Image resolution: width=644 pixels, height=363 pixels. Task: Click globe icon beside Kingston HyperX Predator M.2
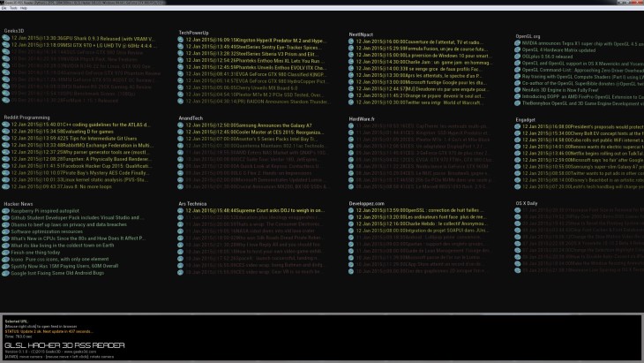pyautogui.click(x=180, y=41)
